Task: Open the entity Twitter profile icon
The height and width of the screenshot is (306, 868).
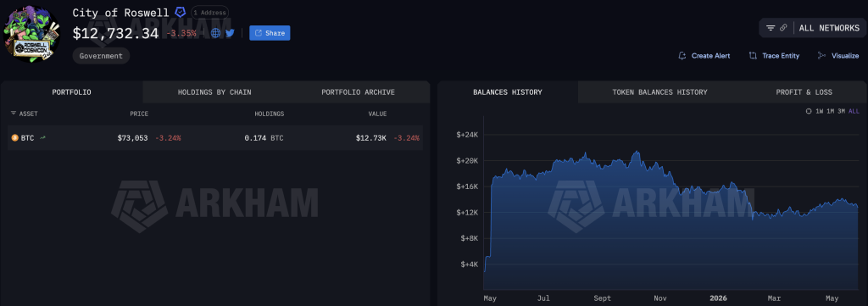Action: 230,33
